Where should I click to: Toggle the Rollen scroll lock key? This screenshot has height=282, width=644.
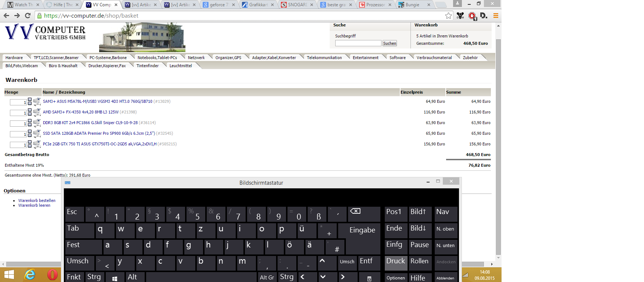click(420, 263)
